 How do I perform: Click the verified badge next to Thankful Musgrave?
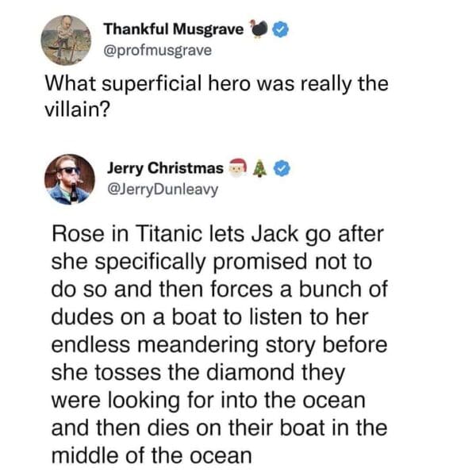[280, 29]
